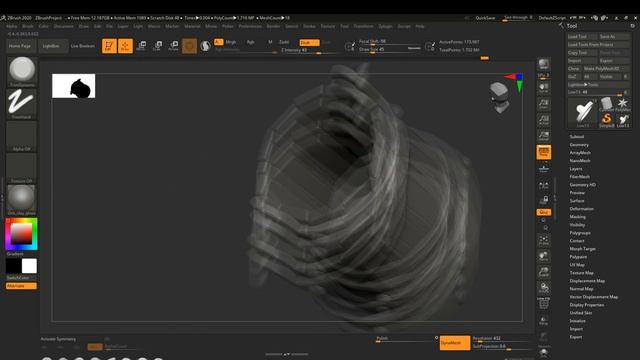
Task: Toggle the Zadd button
Action: click(x=284, y=42)
